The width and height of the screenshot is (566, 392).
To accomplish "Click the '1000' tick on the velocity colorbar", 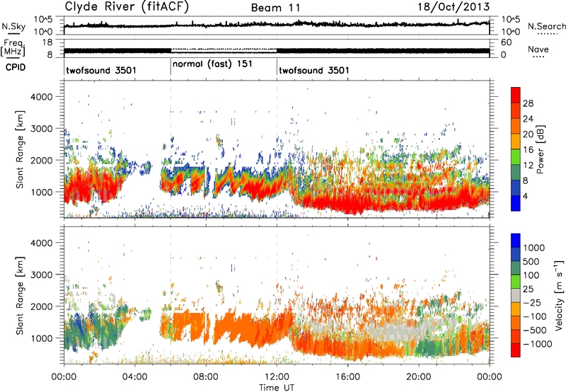I will tap(533, 248).
